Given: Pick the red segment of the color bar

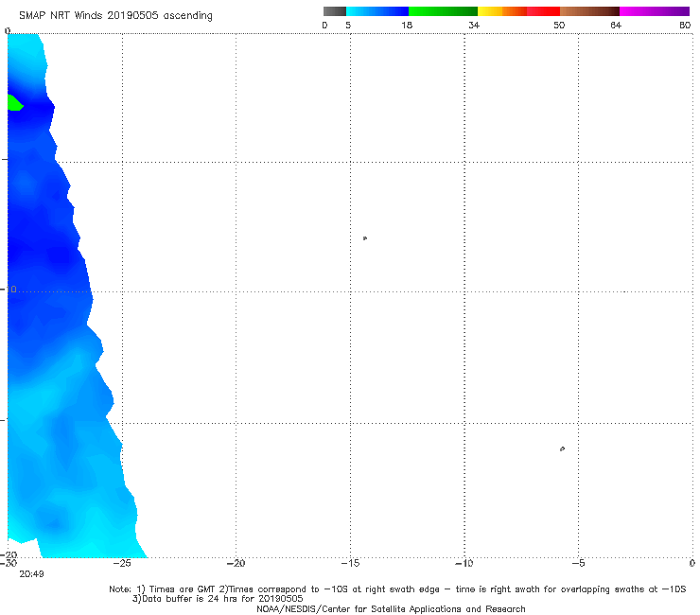Looking at the screenshot, I should (x=544, y=11).
